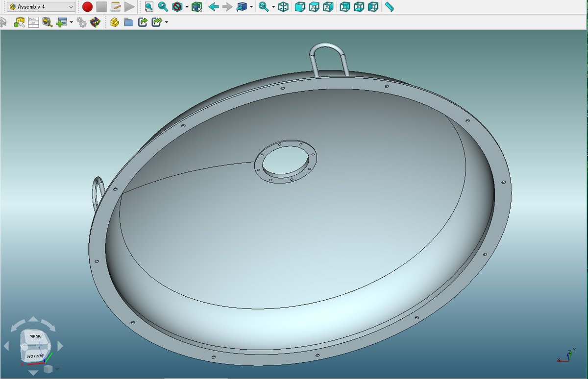The height and width of the screenshot is (379, 588).
Task: Select the center circular flange opening on model
Action: pyautogui.click(x=286, y=161)
